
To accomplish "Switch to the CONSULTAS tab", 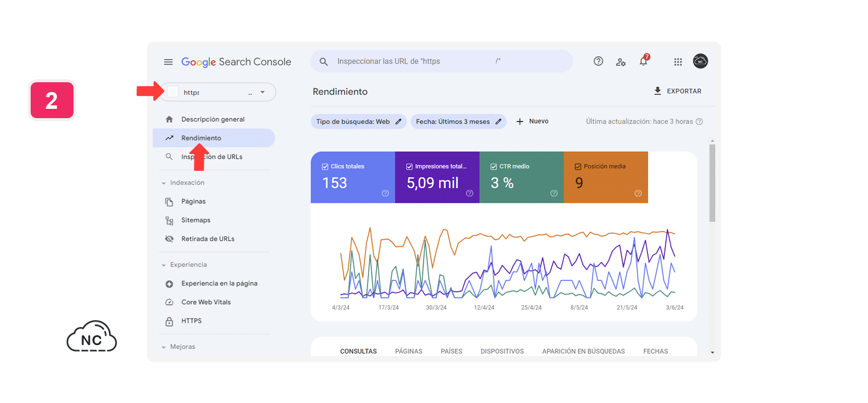I will tap(358, 351).
